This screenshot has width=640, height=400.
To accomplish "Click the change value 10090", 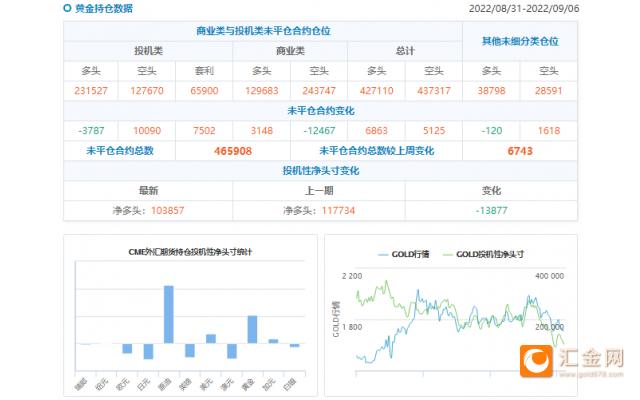I will click(x=147, y=131).
